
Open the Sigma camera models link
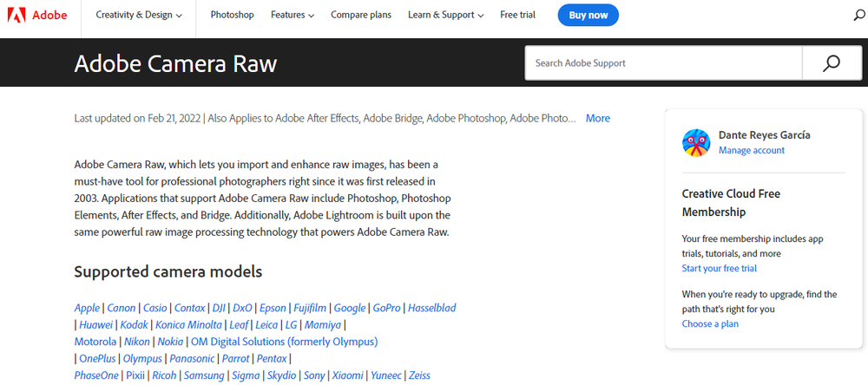coord(246,375)
